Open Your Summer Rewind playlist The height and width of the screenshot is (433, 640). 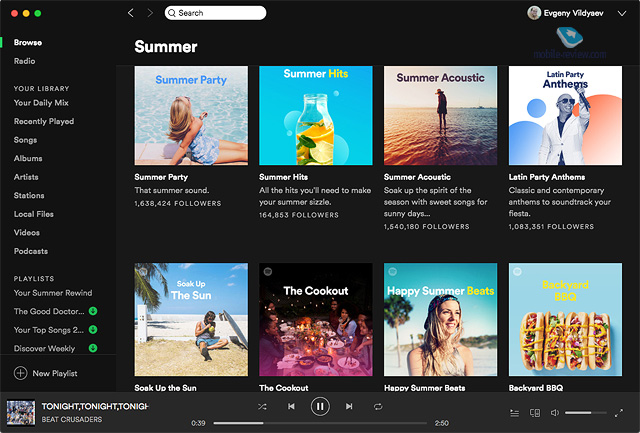pyautogui.click(x=53, y=293)
